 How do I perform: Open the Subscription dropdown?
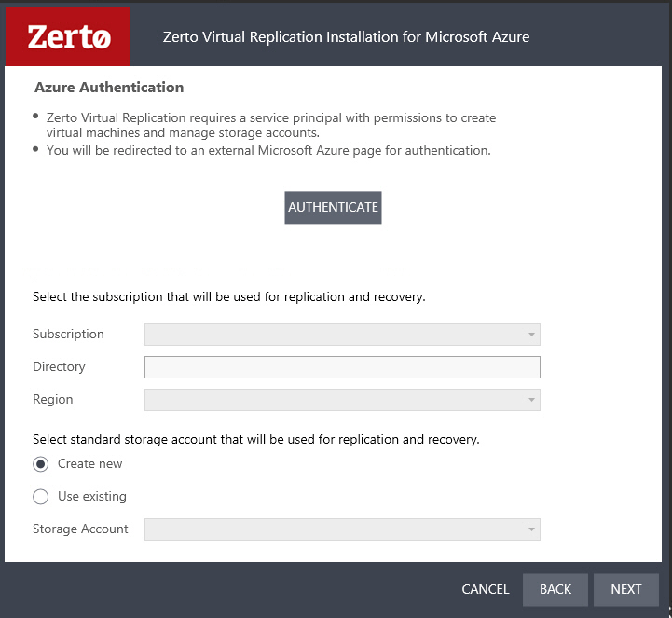342,335
